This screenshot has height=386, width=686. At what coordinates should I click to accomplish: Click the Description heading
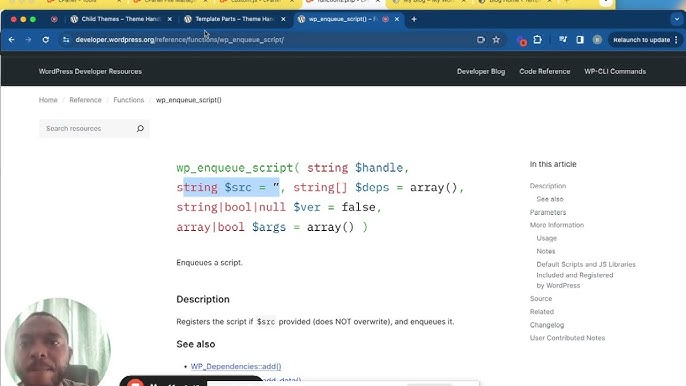pos(203,299)
